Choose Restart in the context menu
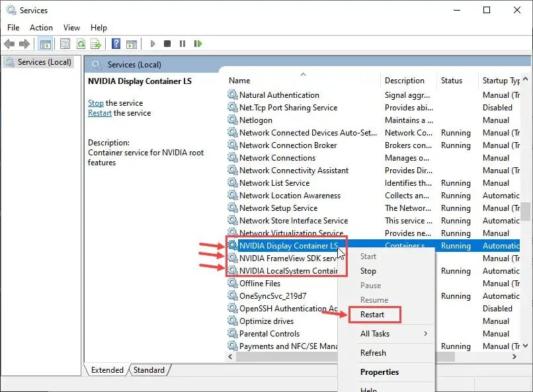533x392 pixels. pyautogui.click(x=372, y=315)
